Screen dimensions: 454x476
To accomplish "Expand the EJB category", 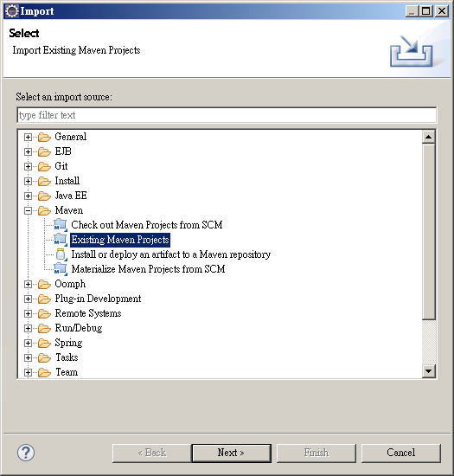I will (28, 151).
